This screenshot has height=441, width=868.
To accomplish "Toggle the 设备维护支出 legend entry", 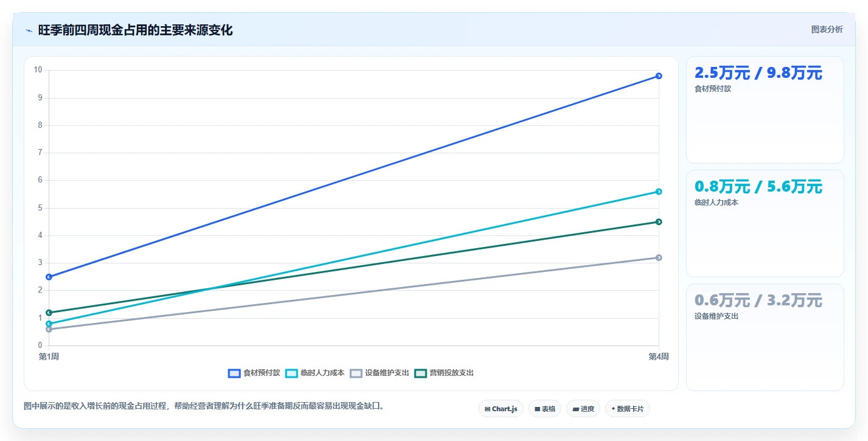I will (379, 373).
